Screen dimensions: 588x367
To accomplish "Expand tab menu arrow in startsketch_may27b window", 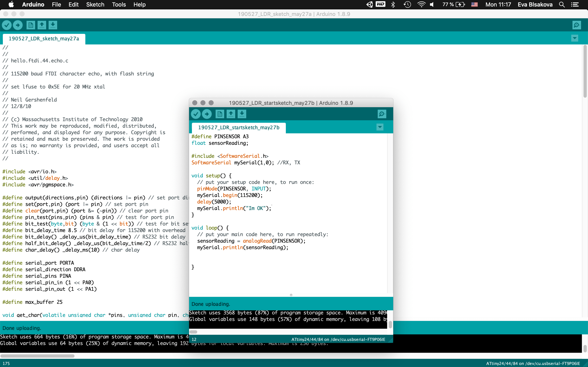I will click(x=380, y=127).
